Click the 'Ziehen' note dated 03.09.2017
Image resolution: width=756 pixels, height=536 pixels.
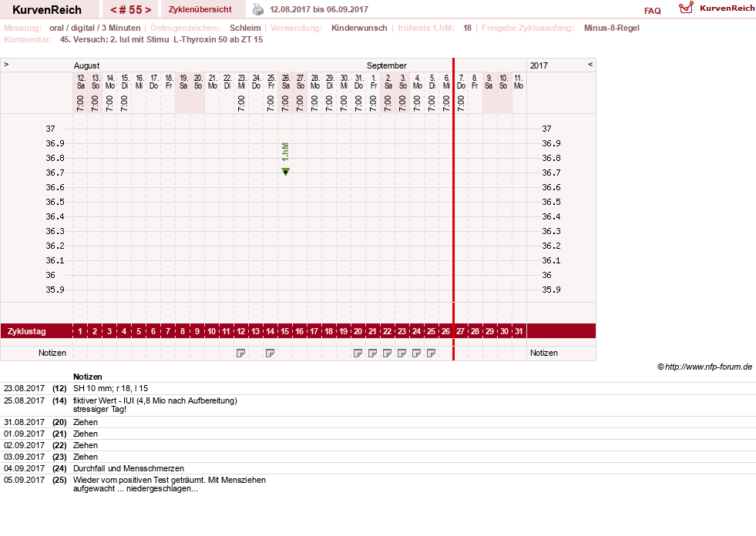[86, 457]
